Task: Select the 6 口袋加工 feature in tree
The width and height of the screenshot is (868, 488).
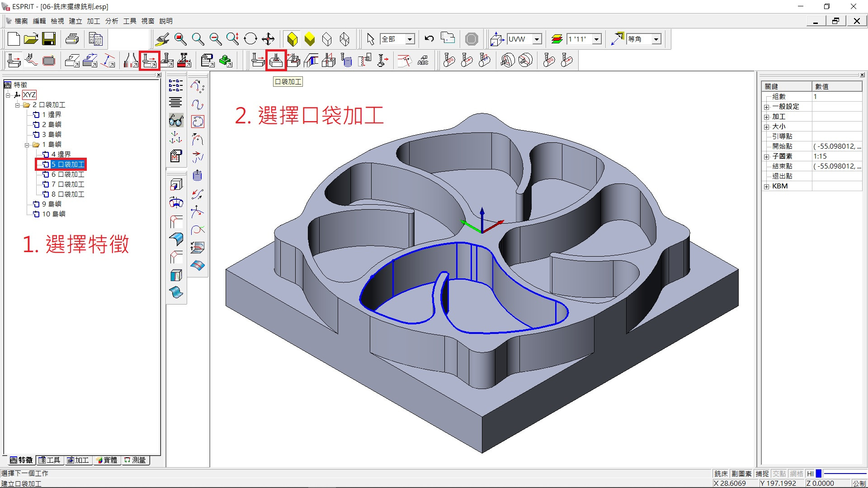Action: tap(67, 174)
